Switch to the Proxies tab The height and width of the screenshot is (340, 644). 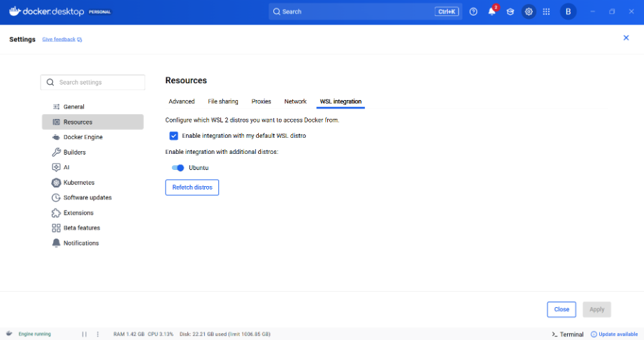(x=262, y=101)
